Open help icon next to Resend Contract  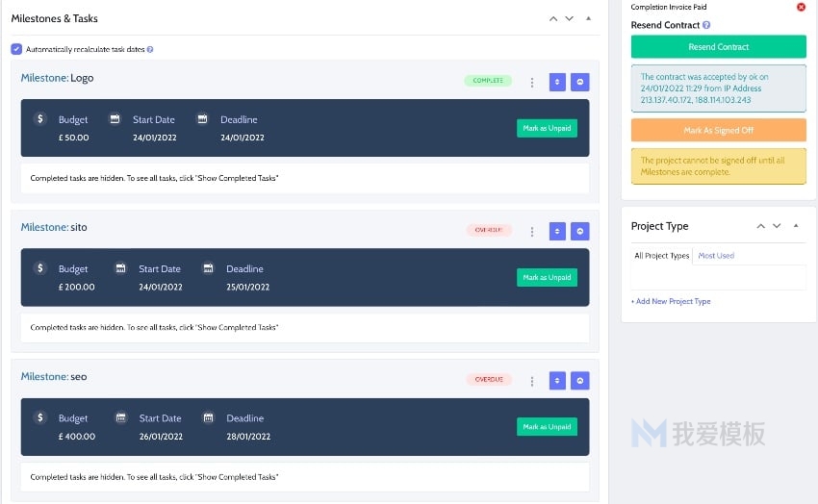[706, 25]
